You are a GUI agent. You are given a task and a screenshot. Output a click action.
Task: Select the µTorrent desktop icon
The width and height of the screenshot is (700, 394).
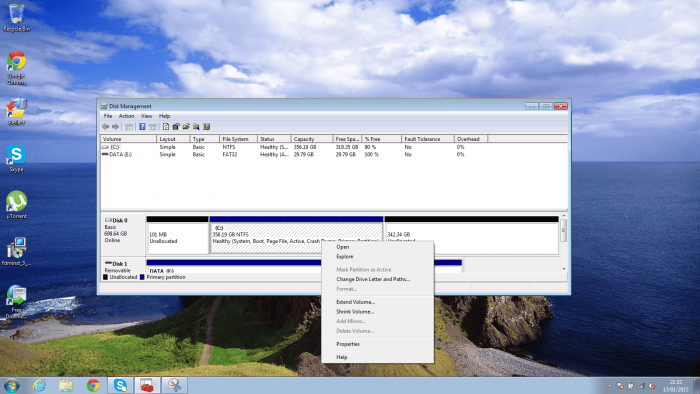[17, 205]
